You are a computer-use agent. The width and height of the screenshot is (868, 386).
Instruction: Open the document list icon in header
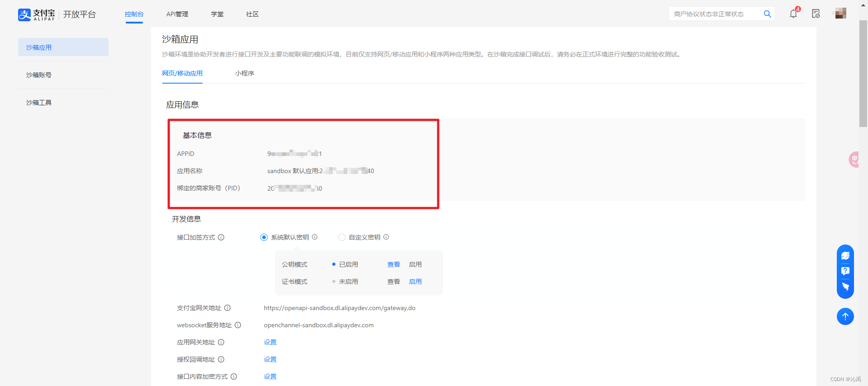pos(816,14)
